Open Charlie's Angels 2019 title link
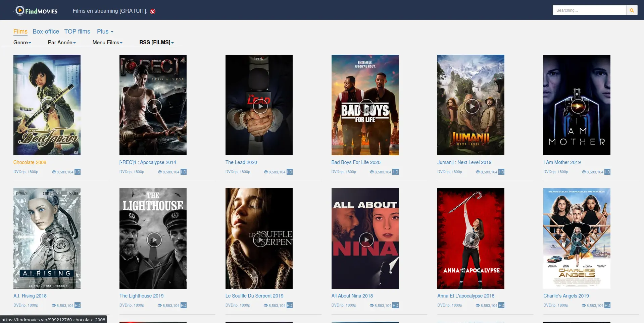This screenshot has width=644, height=323. tap(566, 296)
